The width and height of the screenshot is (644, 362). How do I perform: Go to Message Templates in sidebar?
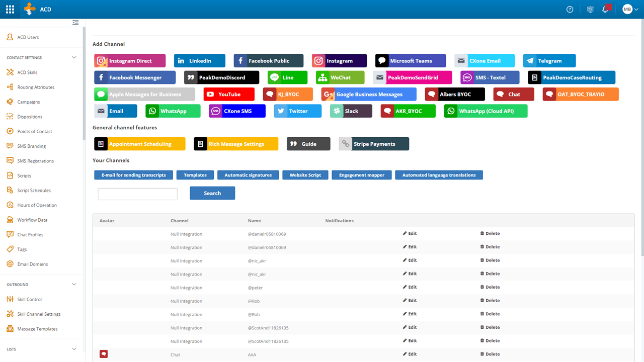pos(37,329)
